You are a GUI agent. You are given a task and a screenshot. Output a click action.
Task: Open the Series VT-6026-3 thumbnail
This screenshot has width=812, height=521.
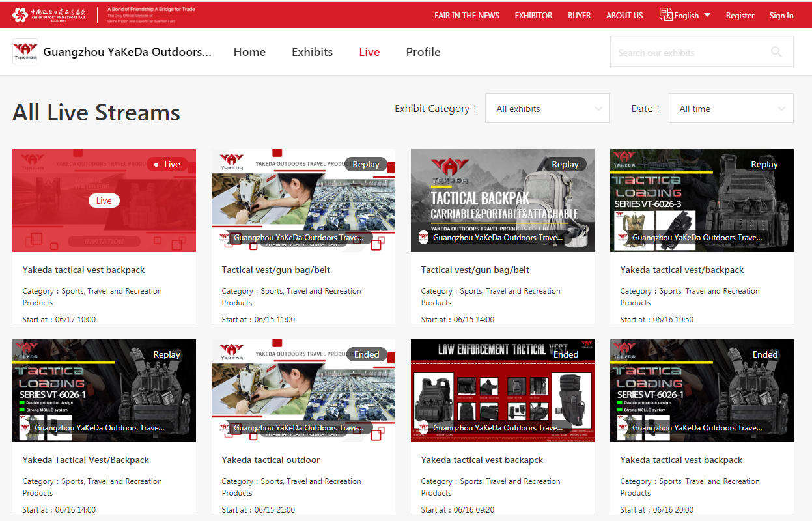pos(702,202)
